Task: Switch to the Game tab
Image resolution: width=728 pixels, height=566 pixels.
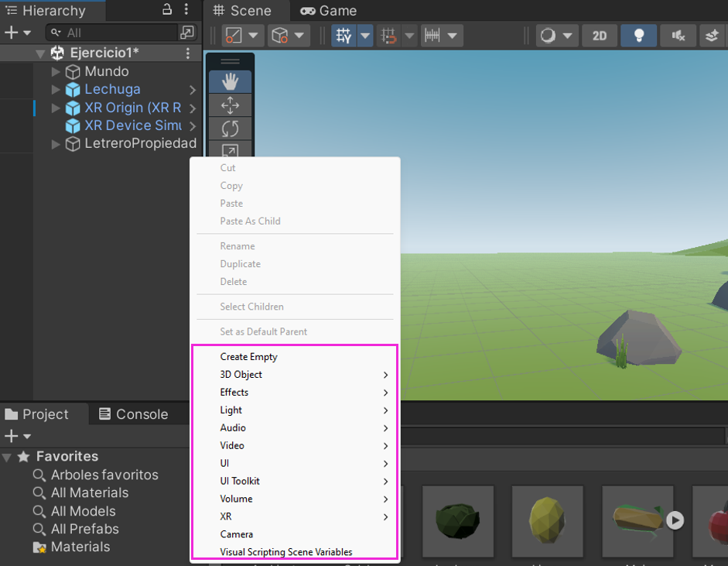Action: [329, 11]
